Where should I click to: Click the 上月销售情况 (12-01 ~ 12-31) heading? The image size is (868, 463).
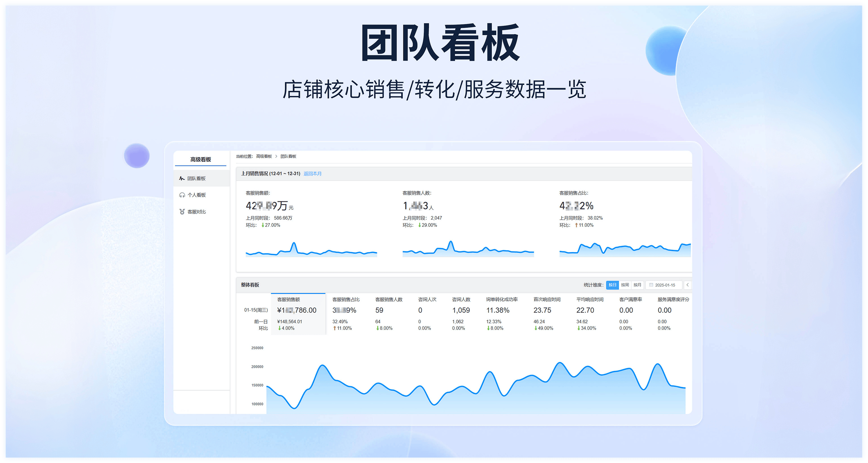270,174
